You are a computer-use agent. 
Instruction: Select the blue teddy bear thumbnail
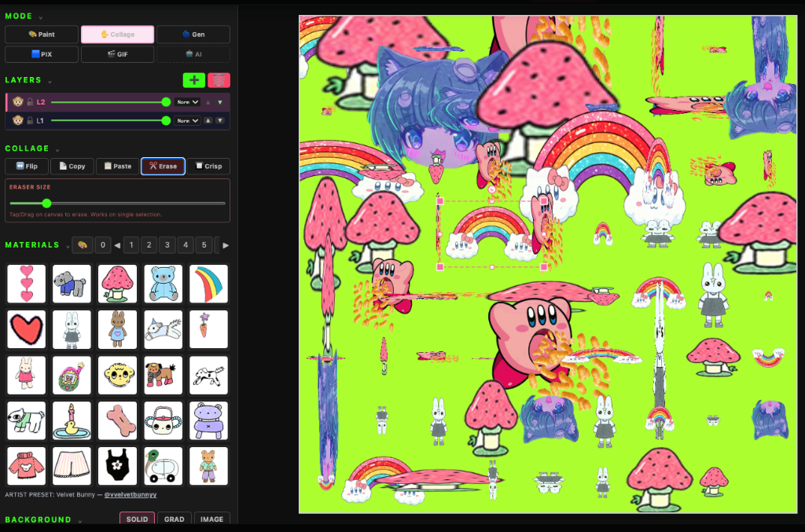[x=163, y=283]
